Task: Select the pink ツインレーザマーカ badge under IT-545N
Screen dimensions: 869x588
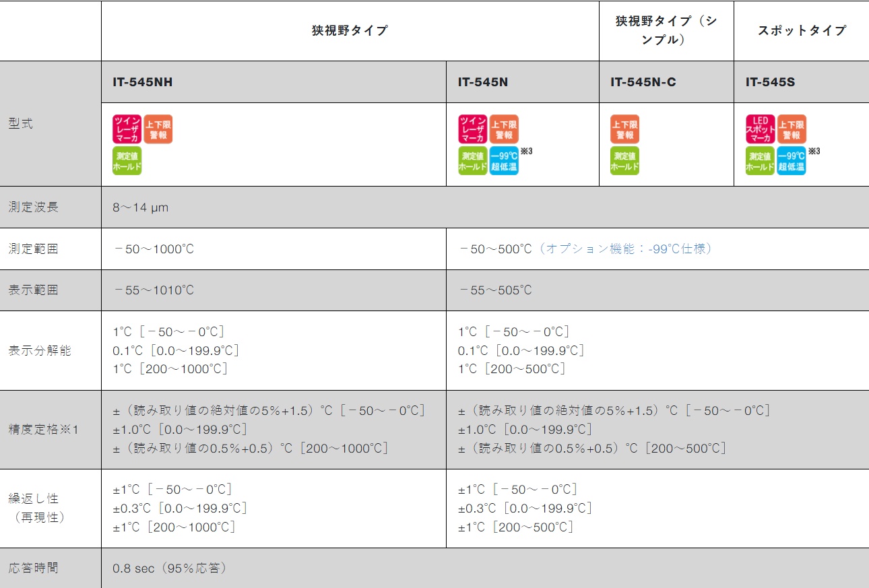Action: coord(472,129)
